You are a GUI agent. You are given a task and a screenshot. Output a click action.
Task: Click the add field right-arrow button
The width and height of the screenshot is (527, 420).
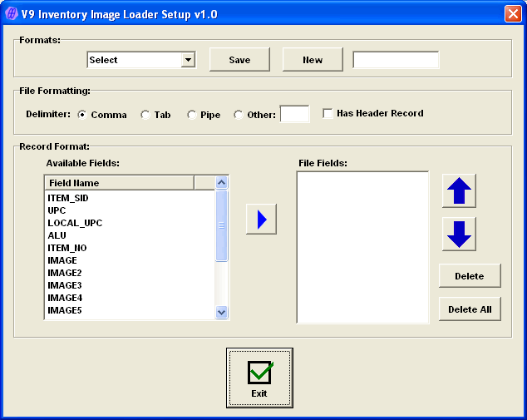[x=261, y=219]
